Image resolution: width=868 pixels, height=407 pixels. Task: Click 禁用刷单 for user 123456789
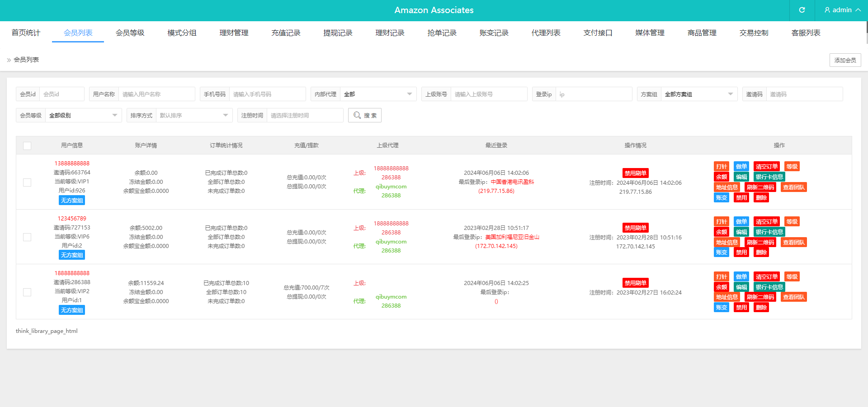635,228
